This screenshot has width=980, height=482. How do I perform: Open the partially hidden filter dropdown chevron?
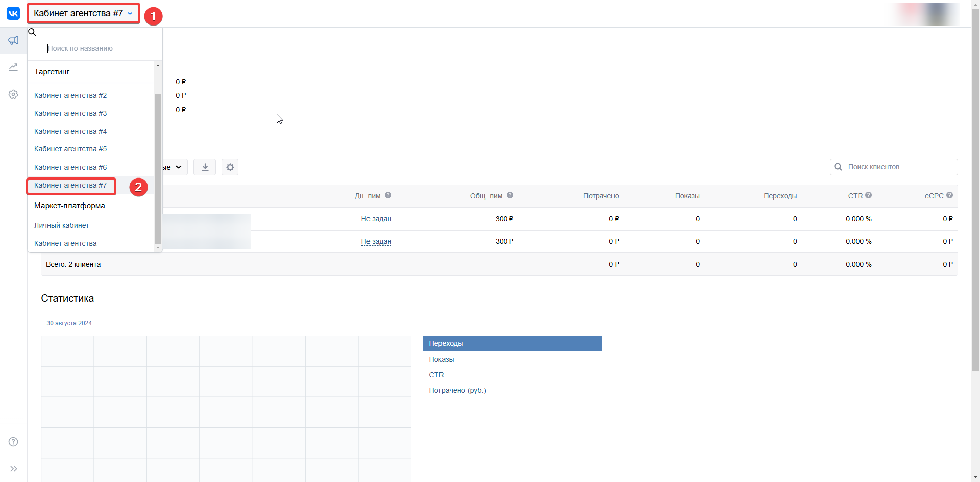(179, 167)
